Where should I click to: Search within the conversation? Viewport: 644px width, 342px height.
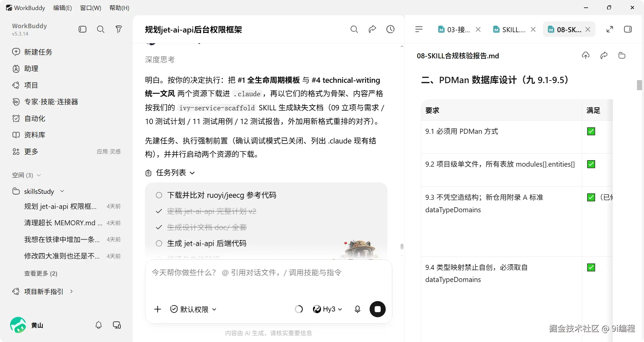[354, 29]
